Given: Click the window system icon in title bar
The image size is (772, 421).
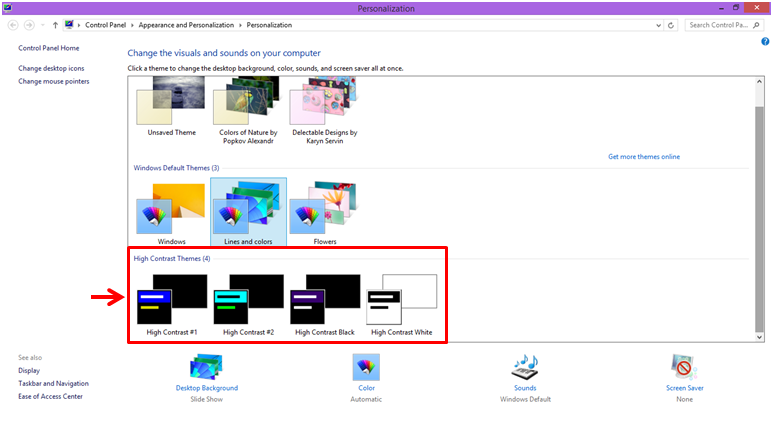Looking at the screenshot, I should point(7,7).
